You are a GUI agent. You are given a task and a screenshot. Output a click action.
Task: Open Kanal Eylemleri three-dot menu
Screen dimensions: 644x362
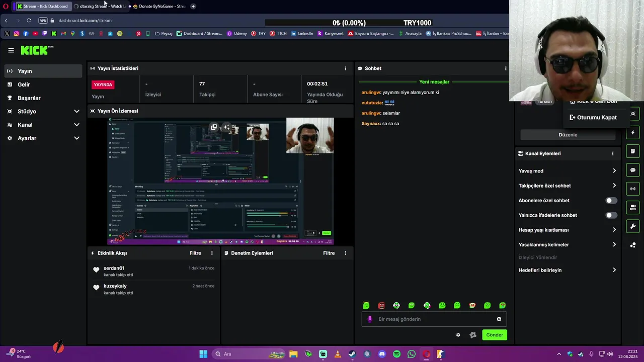[613, 153]
